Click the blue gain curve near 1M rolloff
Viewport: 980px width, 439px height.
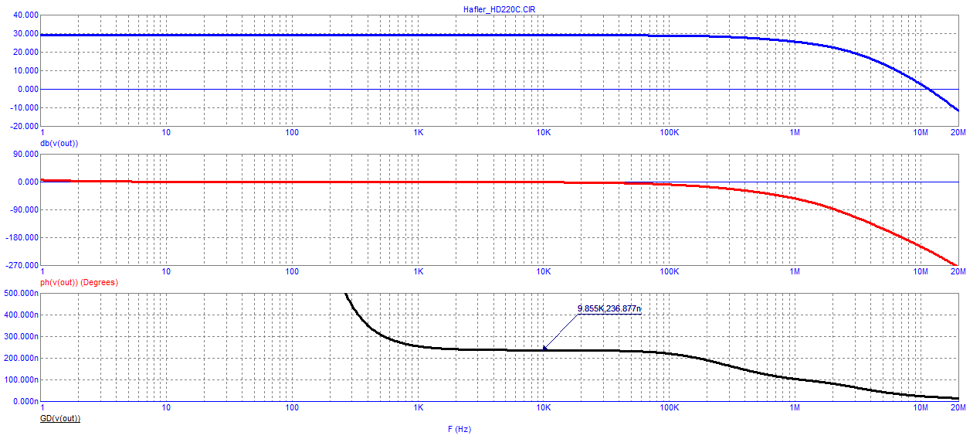pyautogui.click(x=794, y=41)
